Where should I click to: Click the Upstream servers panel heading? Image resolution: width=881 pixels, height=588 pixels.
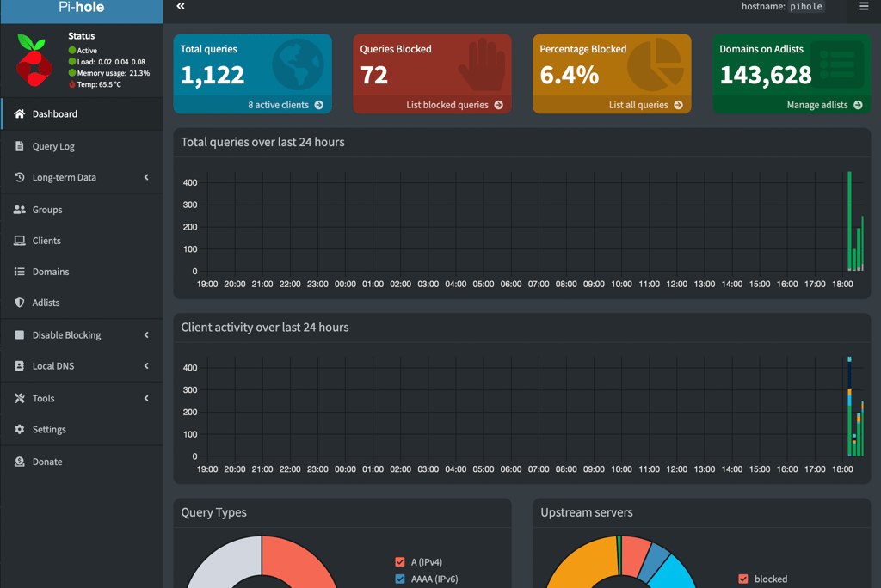[587, 512]
